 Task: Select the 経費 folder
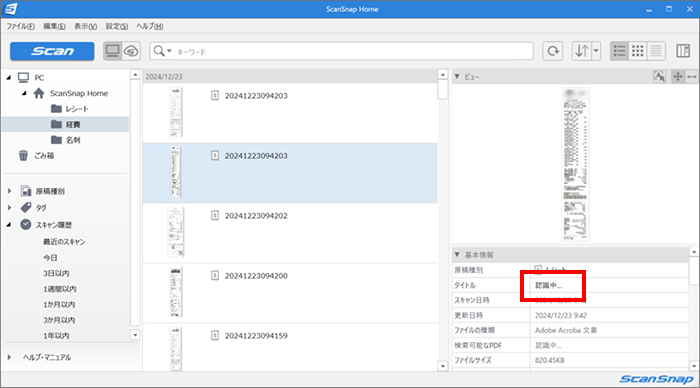click(x=66, y=124)
